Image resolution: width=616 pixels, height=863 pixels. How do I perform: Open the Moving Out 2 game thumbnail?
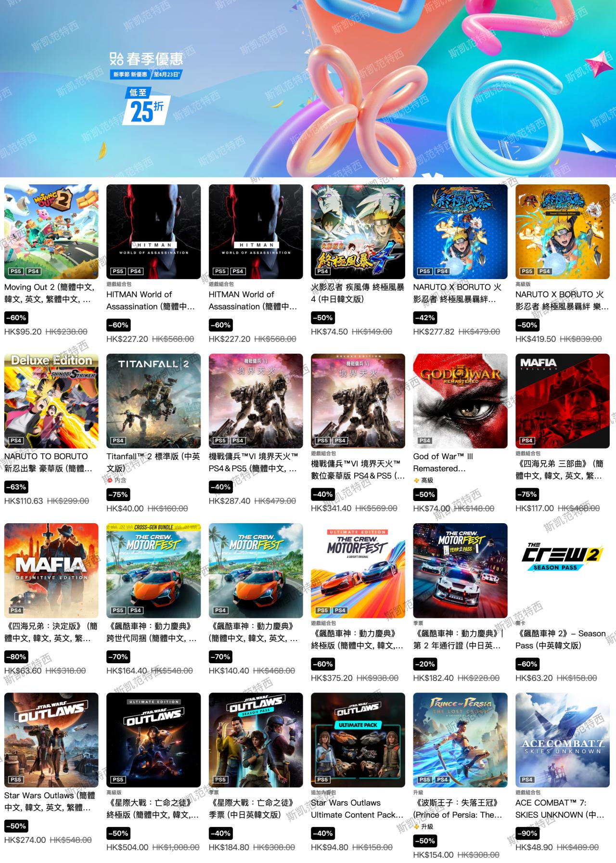pos(51,232)
